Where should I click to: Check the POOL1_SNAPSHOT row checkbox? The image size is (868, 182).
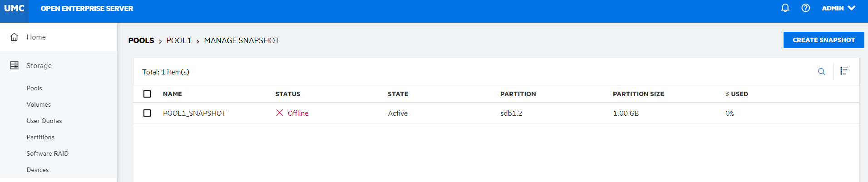147,113
